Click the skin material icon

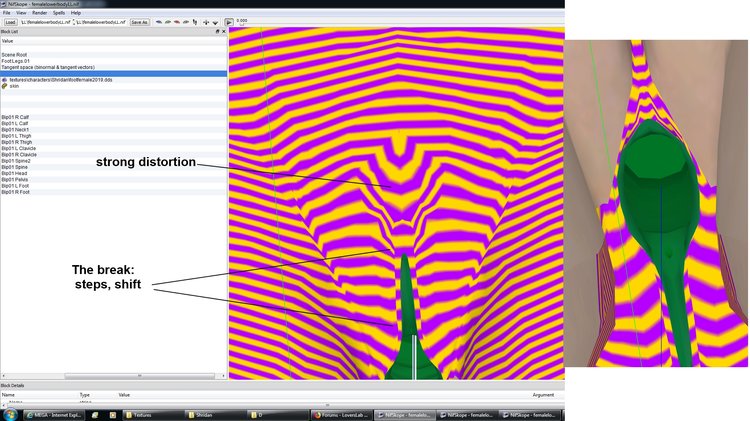(x=5, y=86)
